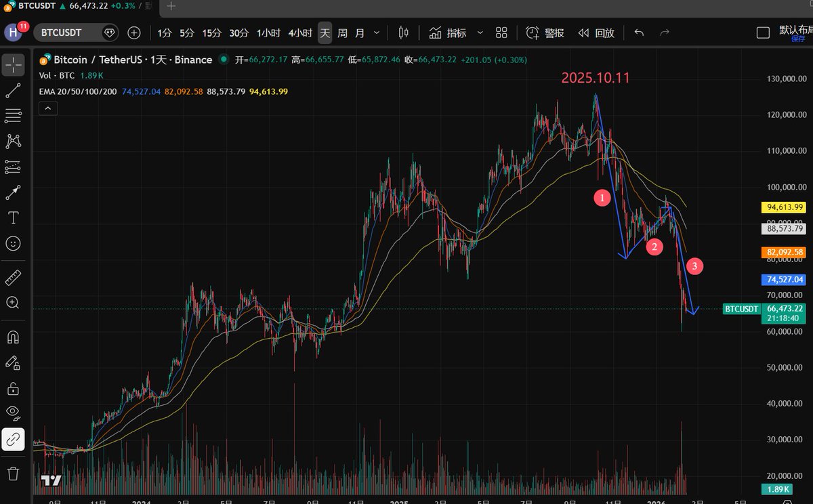Open the candlestick chart type selector
Viewport: 813px width, 504px height.
(404, 33)
